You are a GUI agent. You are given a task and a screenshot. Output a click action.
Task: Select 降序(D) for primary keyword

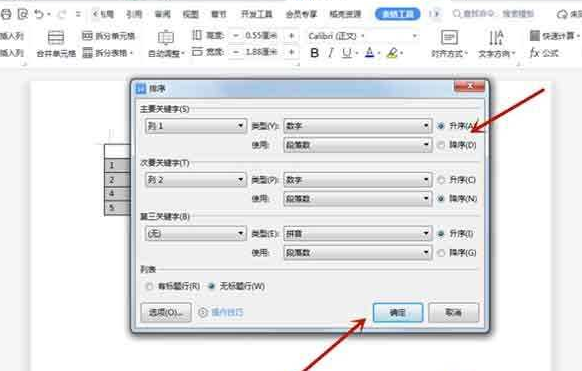(441, 145)
